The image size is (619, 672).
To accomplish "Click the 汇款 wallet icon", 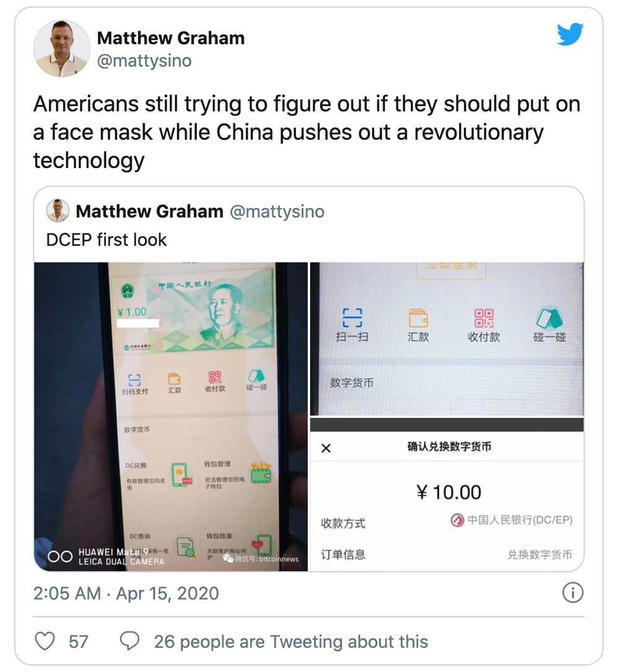I will click(x=418, y=318).
